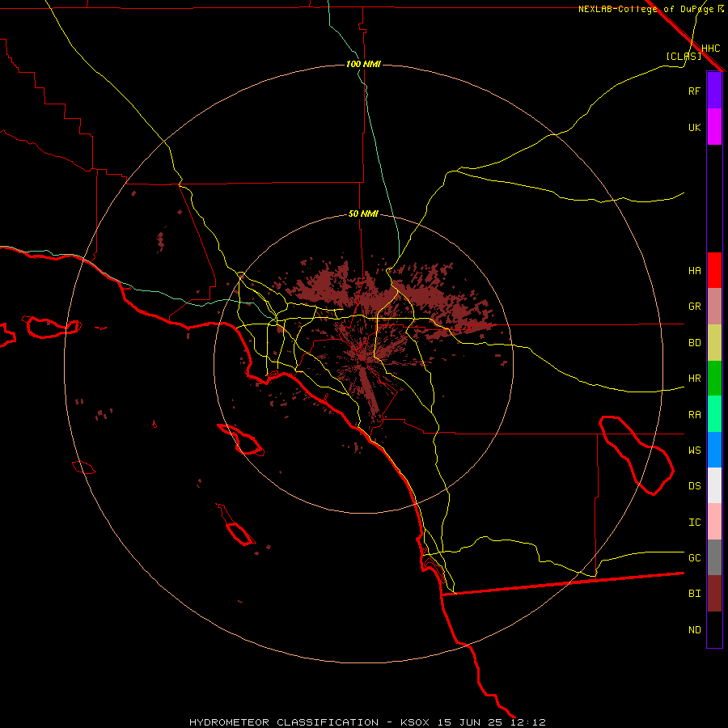Click the GR legend color block
This screenshot has width=728, height=728.
click(714, 307)
